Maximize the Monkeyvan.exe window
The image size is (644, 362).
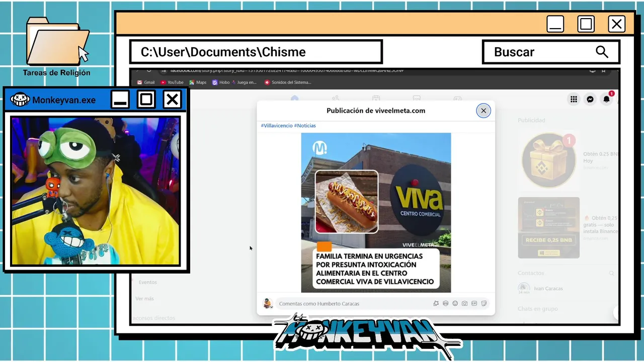pos(146,100)
